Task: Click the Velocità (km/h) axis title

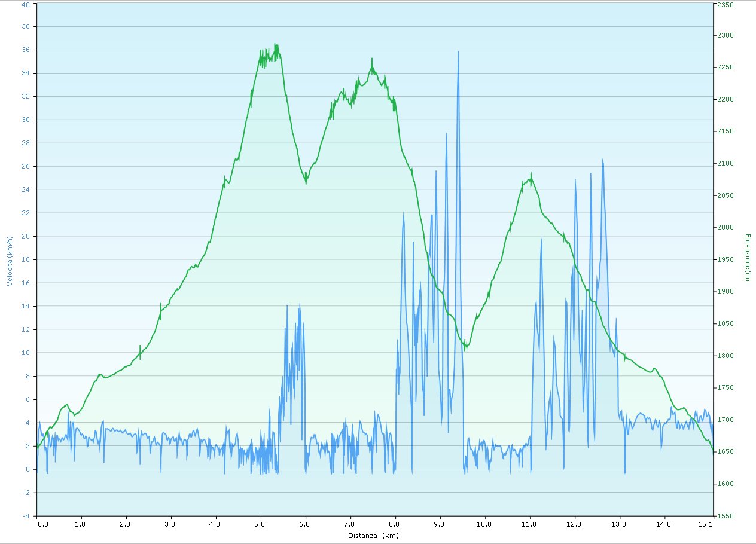Action: pyautogui.click(x=9, y=261)
